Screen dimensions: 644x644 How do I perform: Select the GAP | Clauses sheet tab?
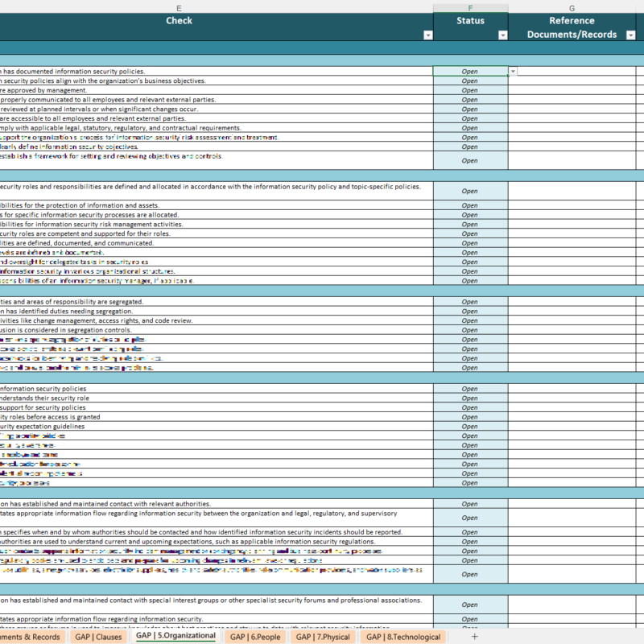tap(98, 636)
